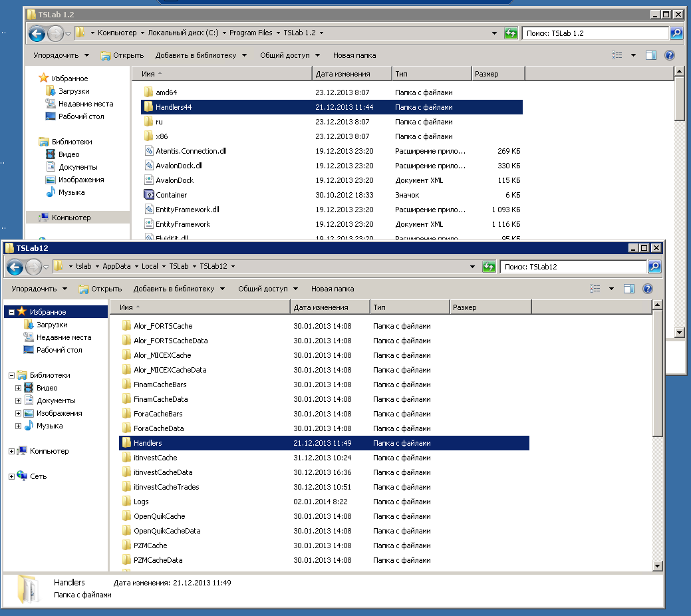This screenshot has width=691, height=616.
Task: Click the help icon in TSLab12 window
Action: pyautogui.click(x=648, y=289)
